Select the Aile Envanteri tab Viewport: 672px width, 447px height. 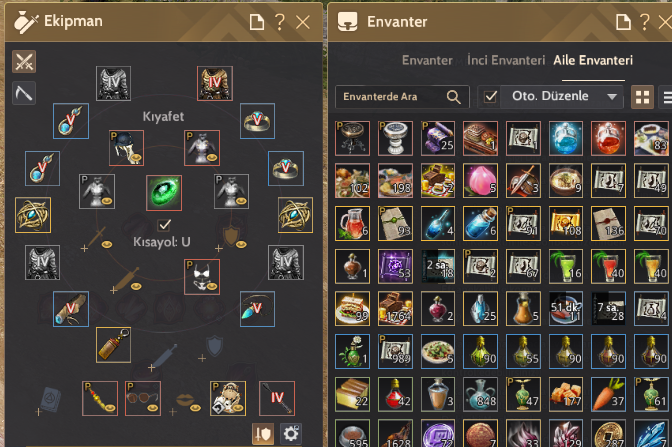pyautogui.click(x=593, y=60)
